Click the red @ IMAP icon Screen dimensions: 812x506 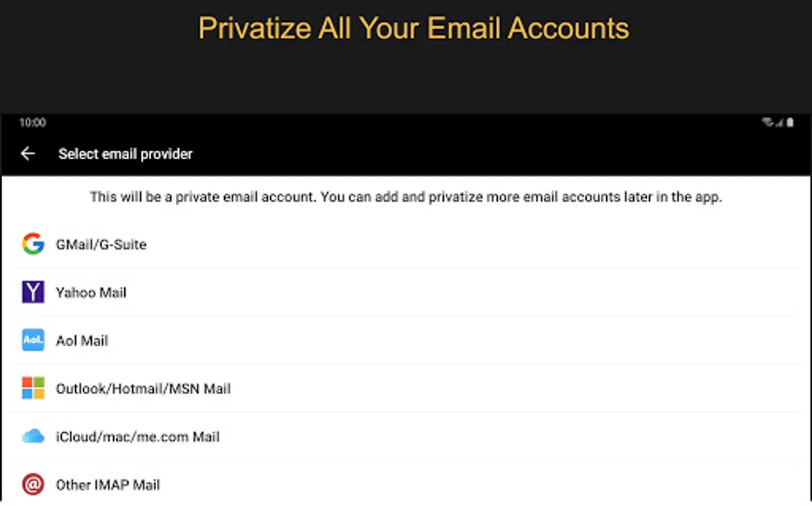(33, 484)
